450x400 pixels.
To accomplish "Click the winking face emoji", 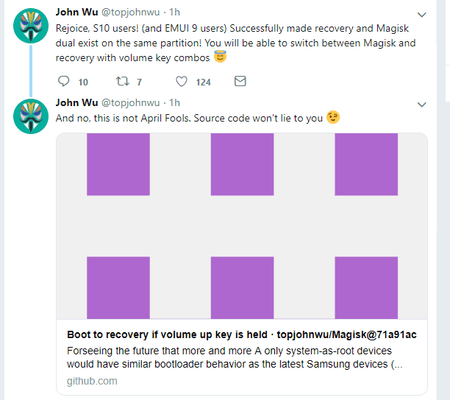I will 333,117.
